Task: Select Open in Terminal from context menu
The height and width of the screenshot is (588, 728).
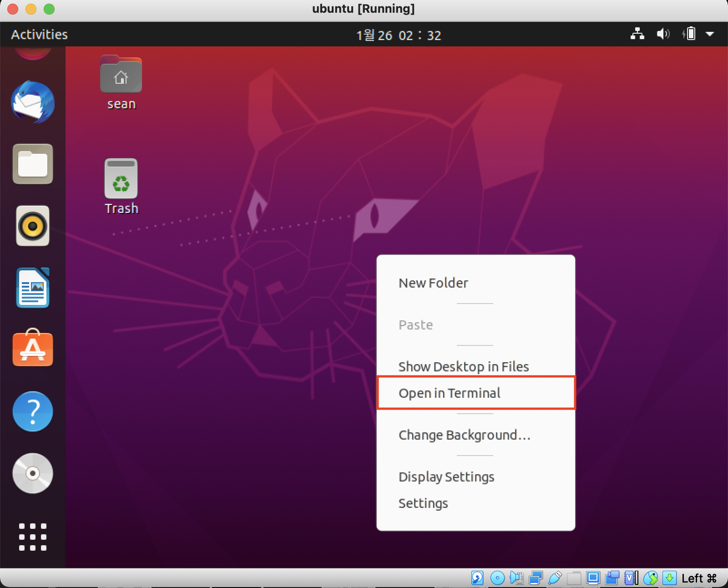Action: tap(476, 393)
